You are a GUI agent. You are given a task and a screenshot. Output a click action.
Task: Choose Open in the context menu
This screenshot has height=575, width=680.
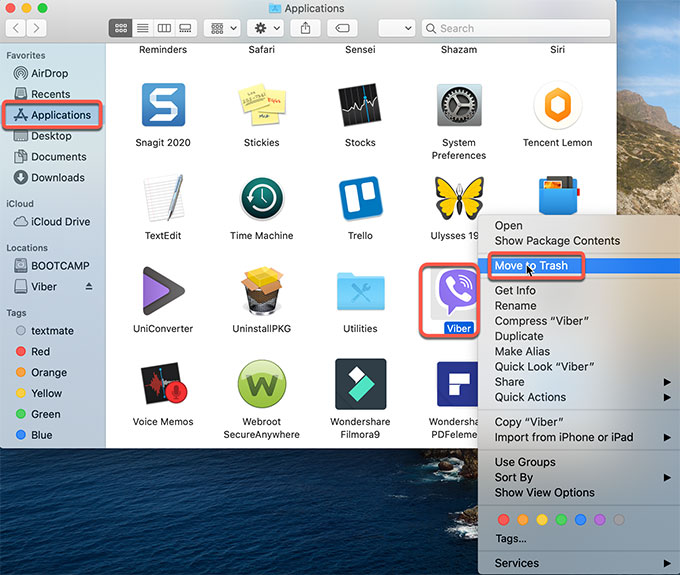(579, 225)
